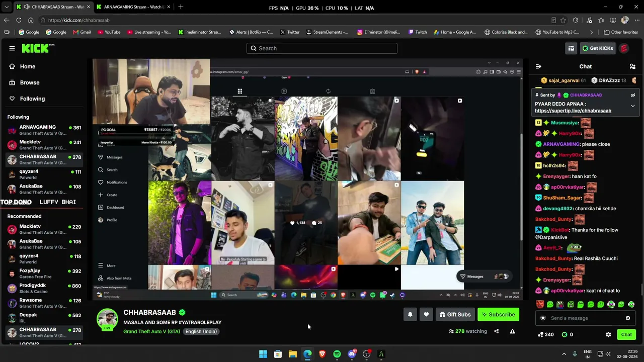Click the browser home icon
Screen dimensions: 644x362
pyautogui.click(x=31, y=20)
